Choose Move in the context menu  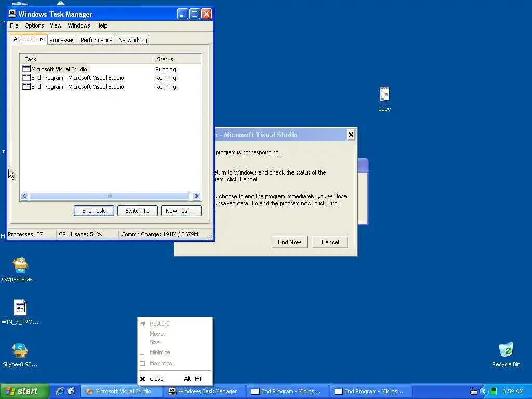(175, 334)
